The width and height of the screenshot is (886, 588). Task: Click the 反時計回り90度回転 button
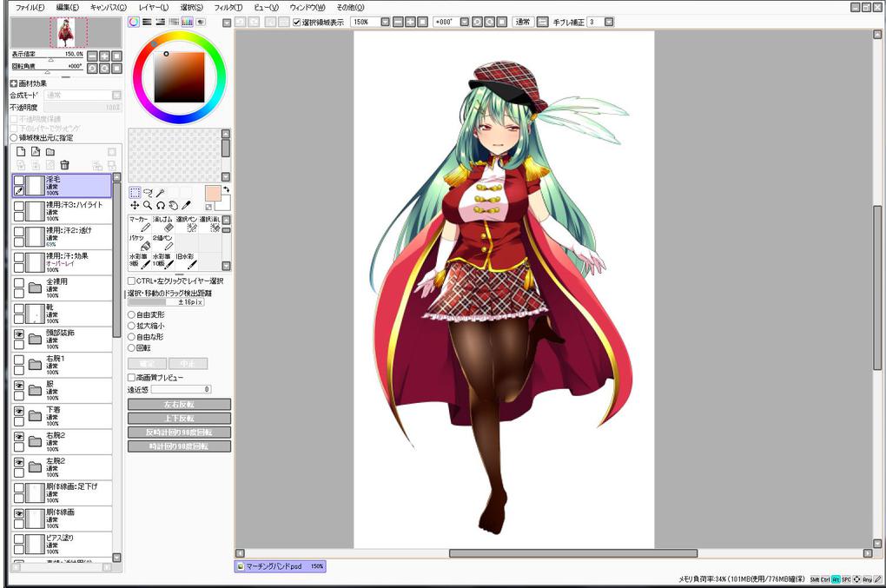point(179,433)
